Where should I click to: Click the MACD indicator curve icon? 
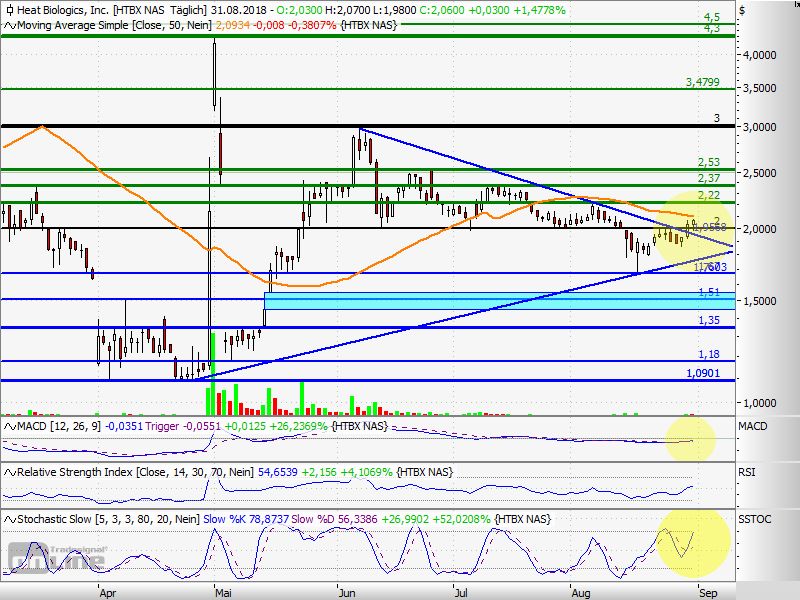pos(10,425)
